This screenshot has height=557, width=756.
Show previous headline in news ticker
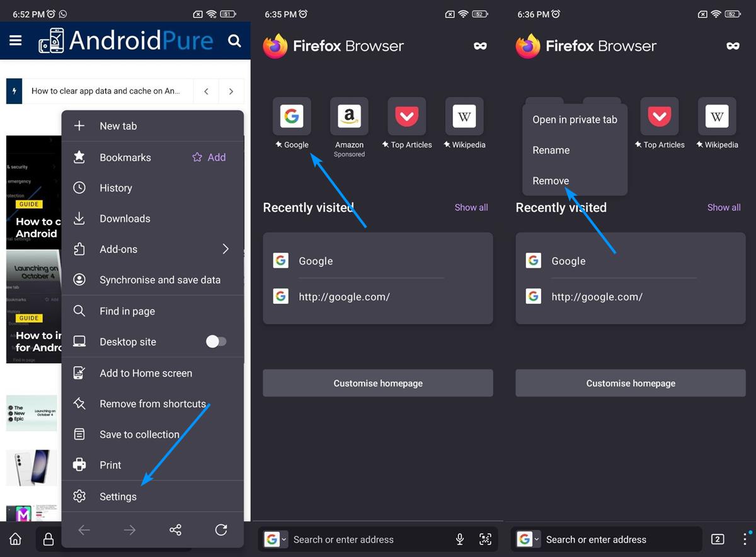[206, 91]
